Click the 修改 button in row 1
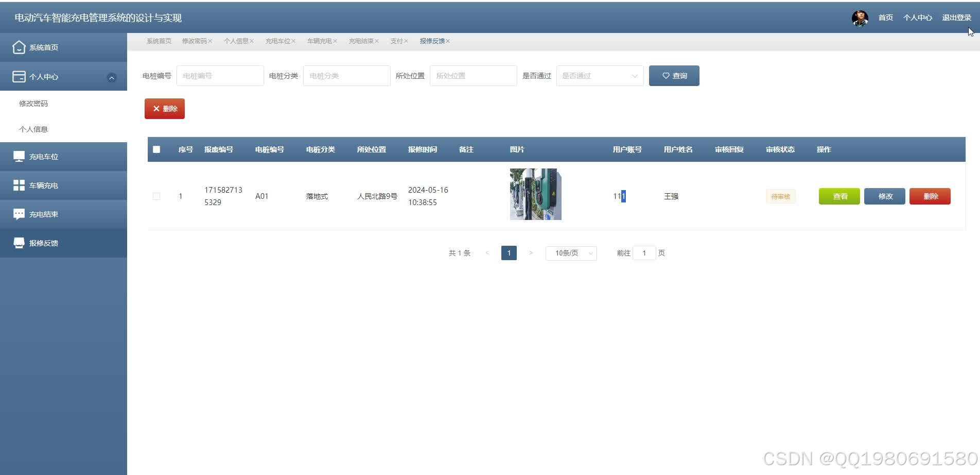This screenshot has height=475, width=980. point(885,196)
